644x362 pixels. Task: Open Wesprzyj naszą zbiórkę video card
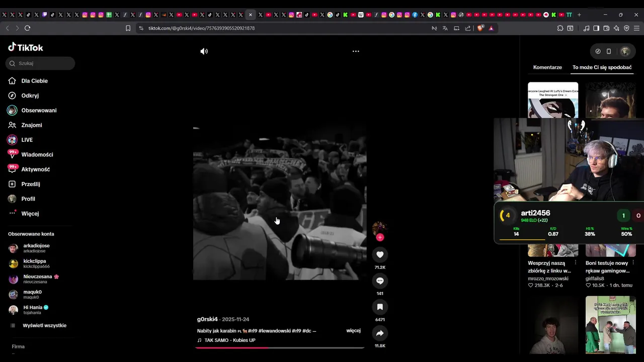click(549, 267)
